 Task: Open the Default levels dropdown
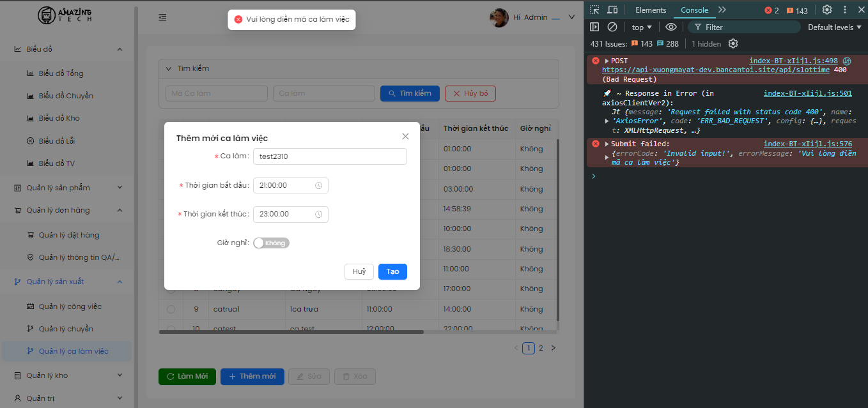835,27
